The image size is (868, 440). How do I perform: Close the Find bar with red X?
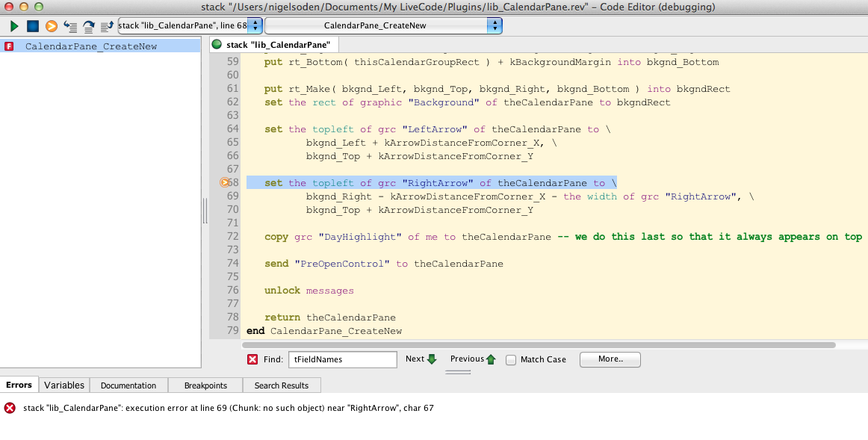(x=252, y=359)
